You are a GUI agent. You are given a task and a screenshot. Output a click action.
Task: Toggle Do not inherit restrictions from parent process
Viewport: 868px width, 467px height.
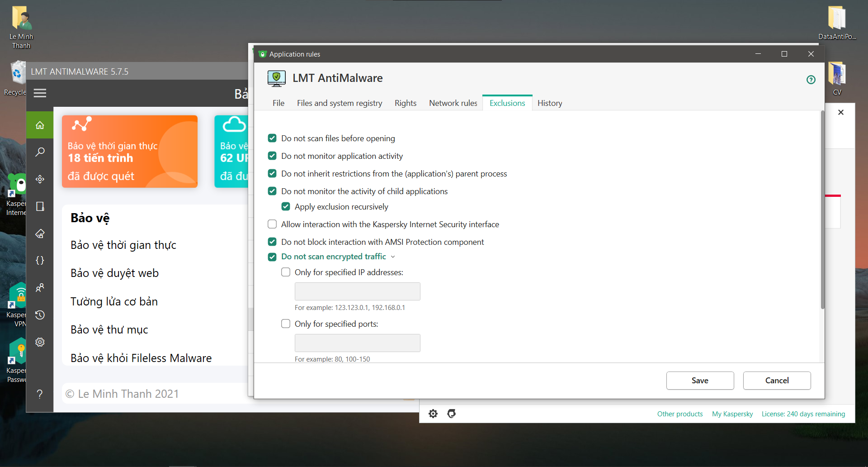click(x=272, y=173)
